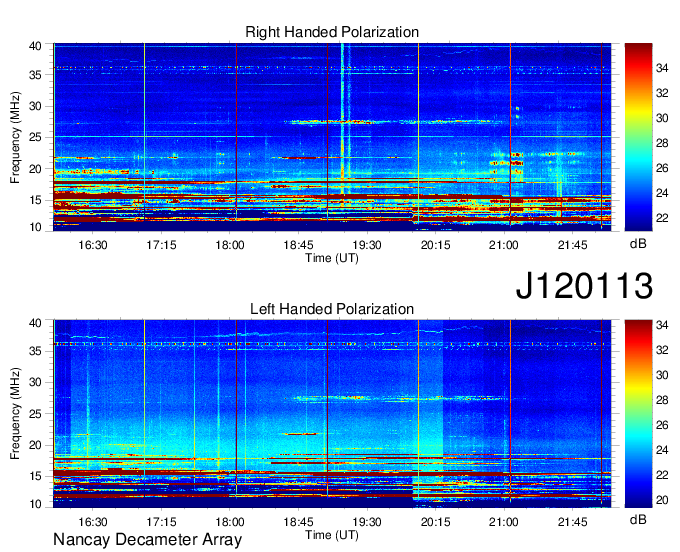680x552 pixels.
Task: Click Time (UT) label under right-handed plot
Action: tap(332, 258)
